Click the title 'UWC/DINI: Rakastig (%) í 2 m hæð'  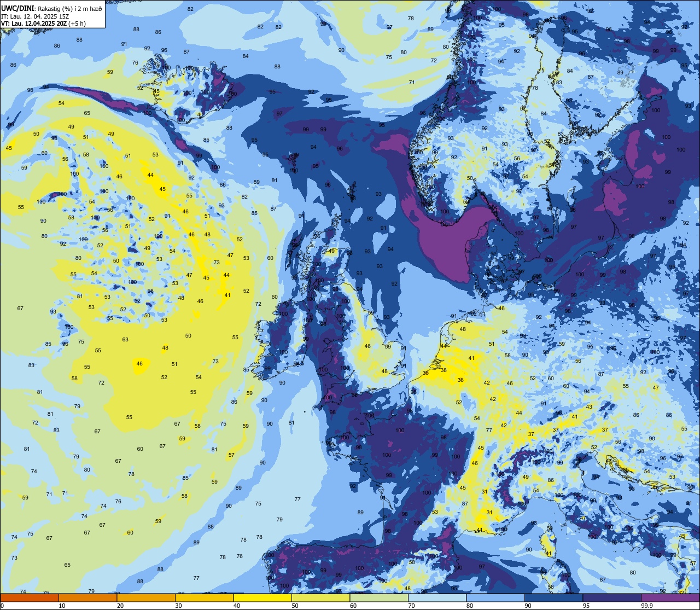(51, 9)
